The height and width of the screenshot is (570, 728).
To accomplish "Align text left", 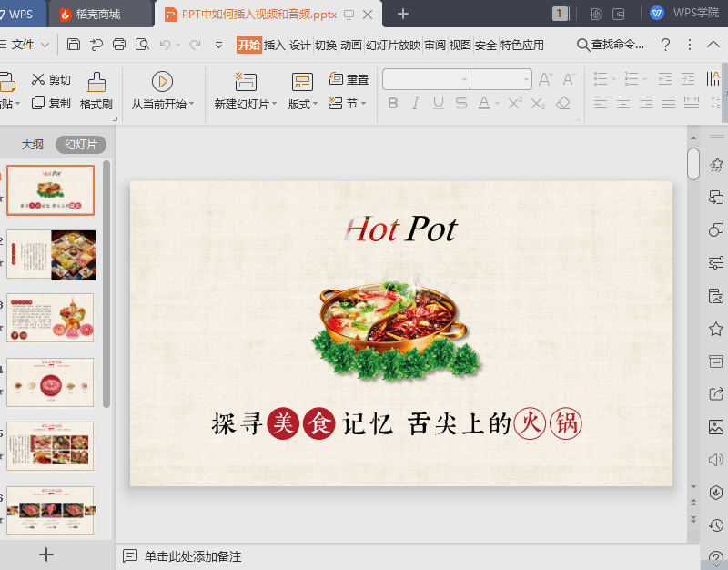I will [x=601, y=103].
